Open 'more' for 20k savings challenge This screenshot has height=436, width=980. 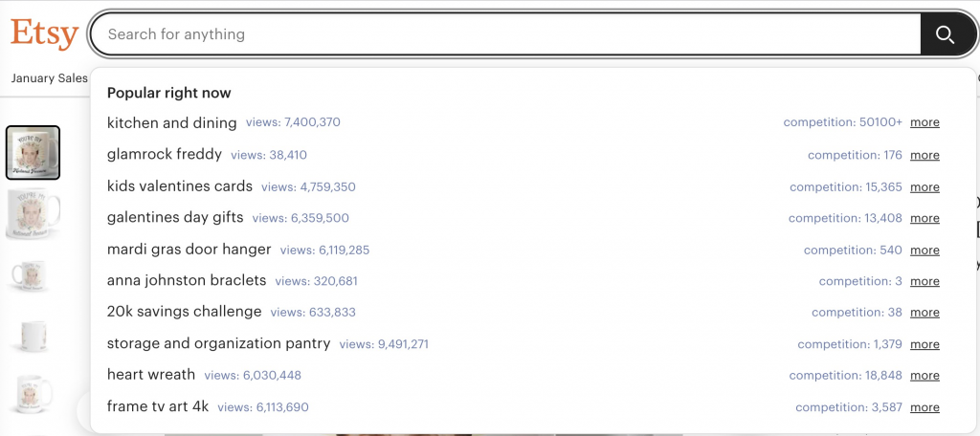(924, 313)
